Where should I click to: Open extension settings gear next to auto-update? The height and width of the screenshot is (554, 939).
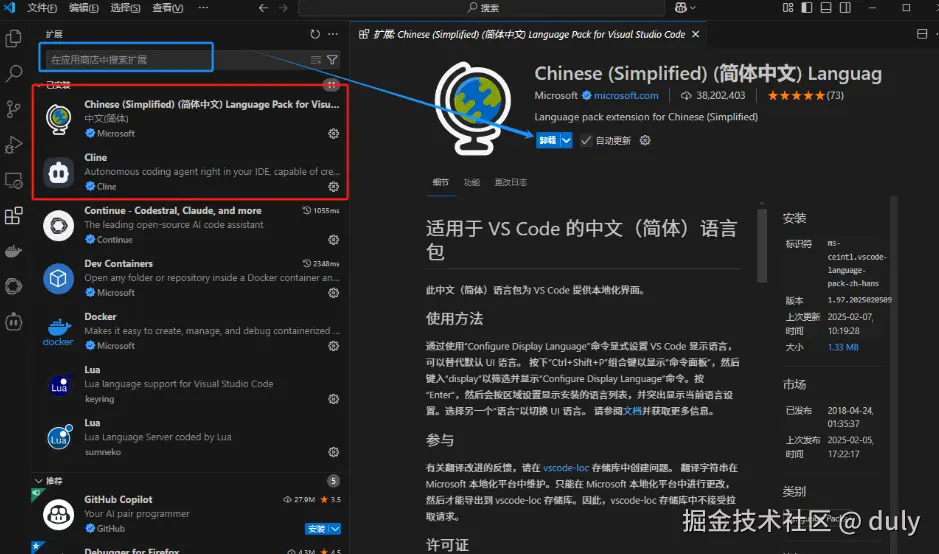(645, 140)
